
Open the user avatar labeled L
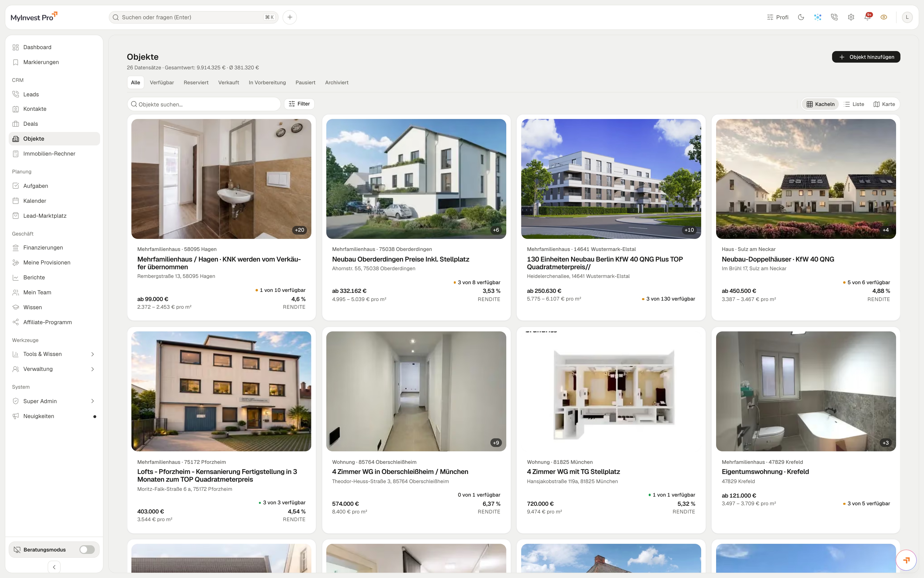pyautogui.click(x=907, y=17)
